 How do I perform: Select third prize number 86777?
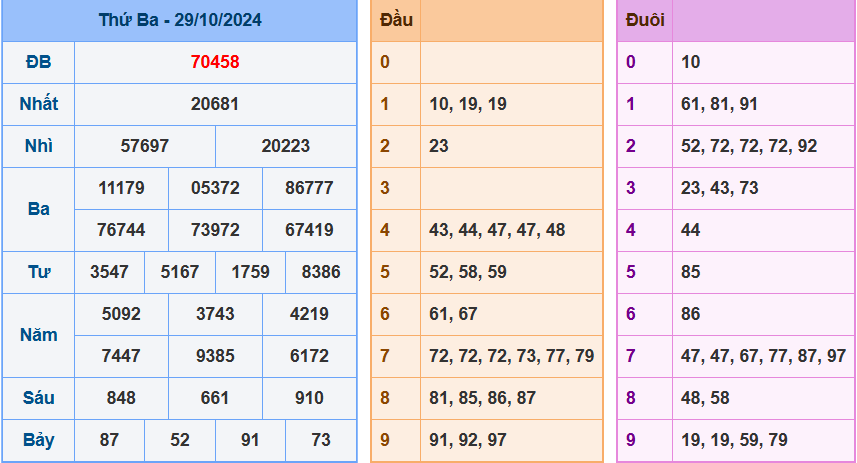point(309,188)
